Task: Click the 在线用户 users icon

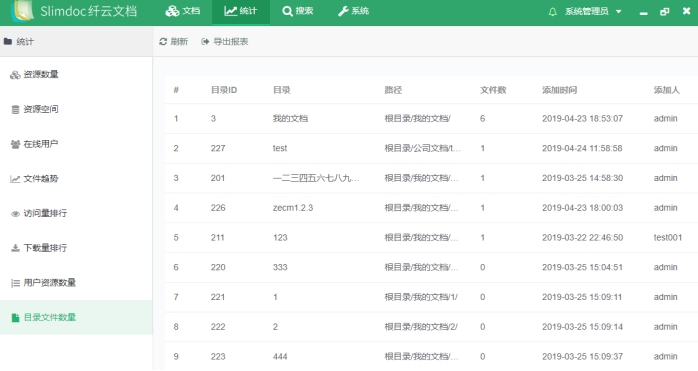Action: [x=15, y=144]
